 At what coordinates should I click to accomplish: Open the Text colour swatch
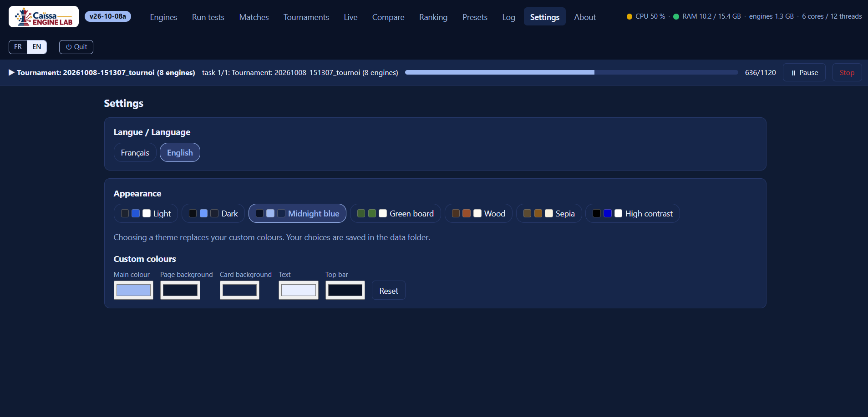pyautogui.click(x=299, y=290)
